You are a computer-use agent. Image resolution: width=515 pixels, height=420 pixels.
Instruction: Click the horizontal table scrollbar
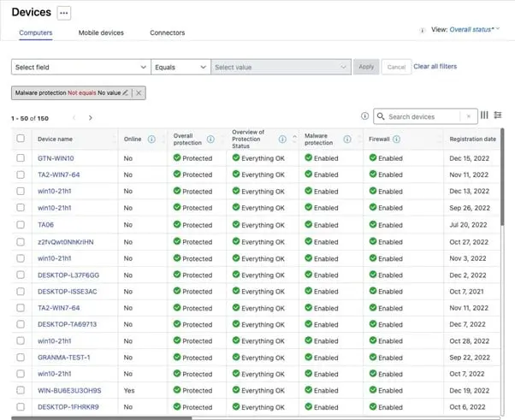(x=102, y=418)
